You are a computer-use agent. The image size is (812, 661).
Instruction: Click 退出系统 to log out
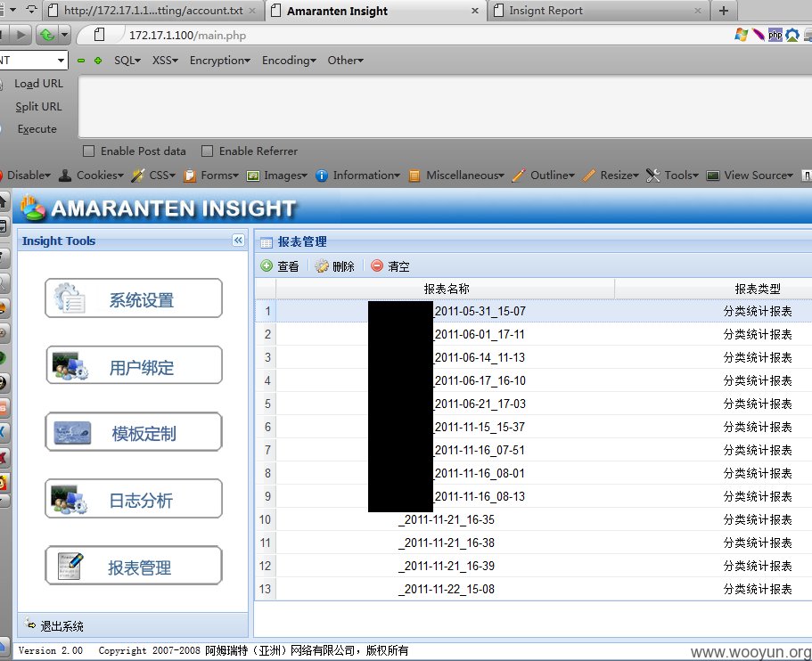coord(53,625)
